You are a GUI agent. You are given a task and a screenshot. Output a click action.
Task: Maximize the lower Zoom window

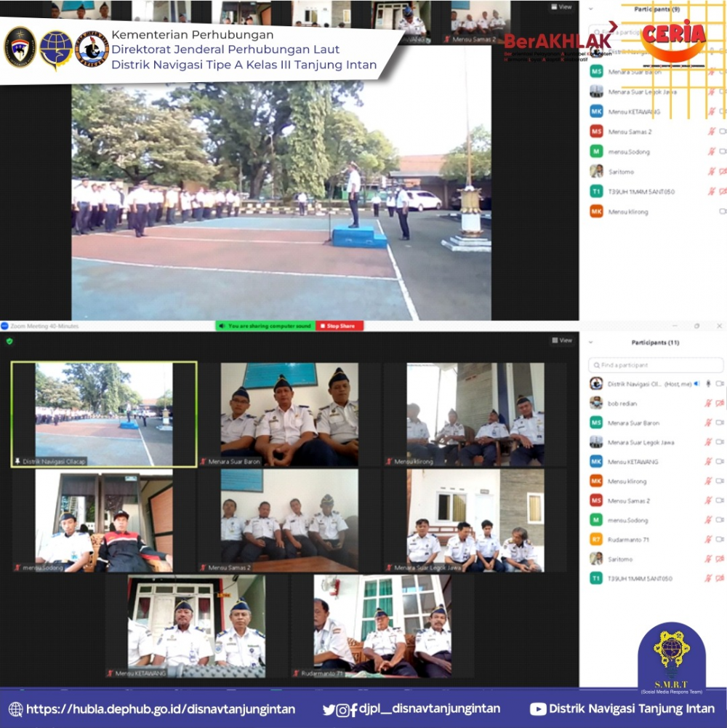click(696, 326)
